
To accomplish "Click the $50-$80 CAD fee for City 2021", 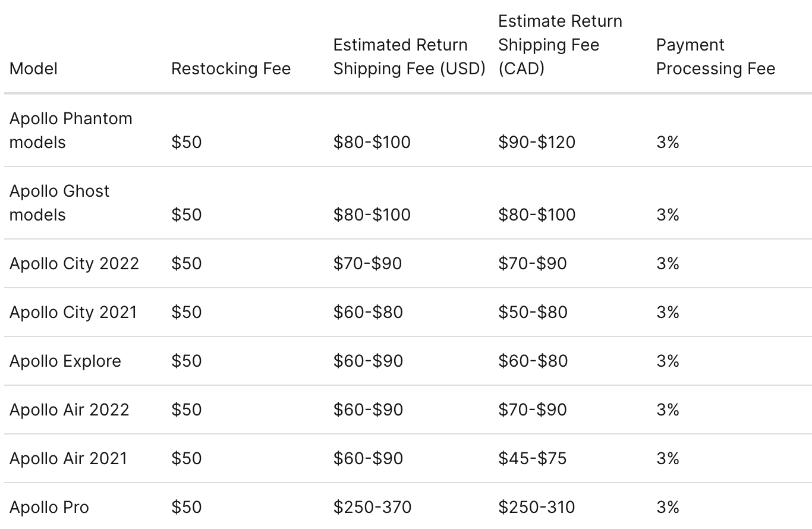I will tap(533, 312).
